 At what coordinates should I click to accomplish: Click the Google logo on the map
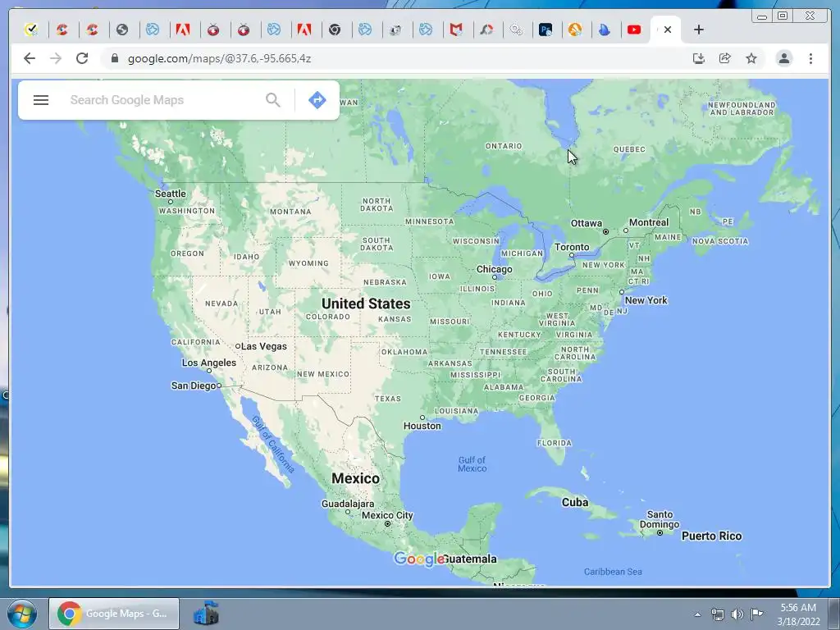419,559
